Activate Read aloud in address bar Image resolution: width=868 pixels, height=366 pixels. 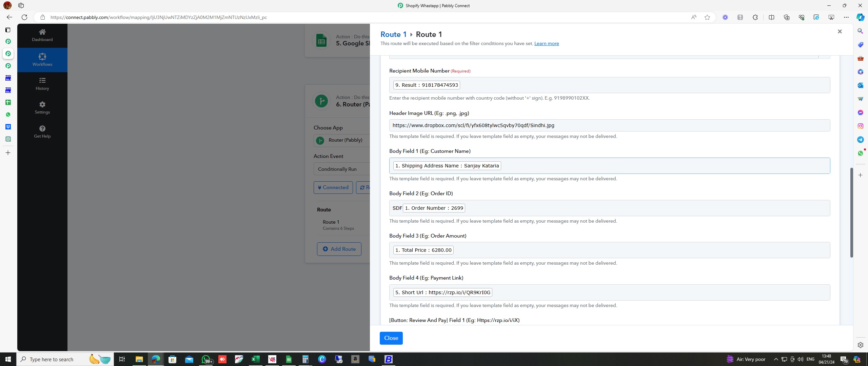tap(694, 17)
